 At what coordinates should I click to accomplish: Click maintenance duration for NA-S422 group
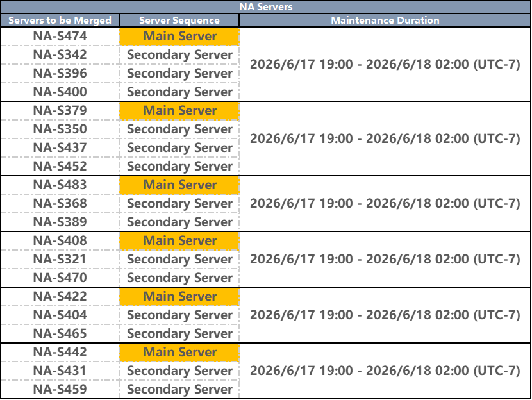tap(385, 315)
